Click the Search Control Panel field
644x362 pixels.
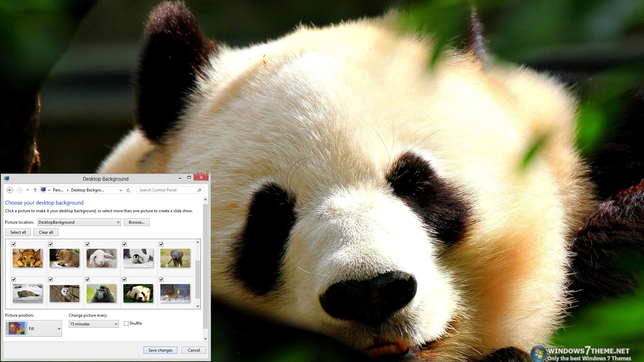[x=170, y=190]
